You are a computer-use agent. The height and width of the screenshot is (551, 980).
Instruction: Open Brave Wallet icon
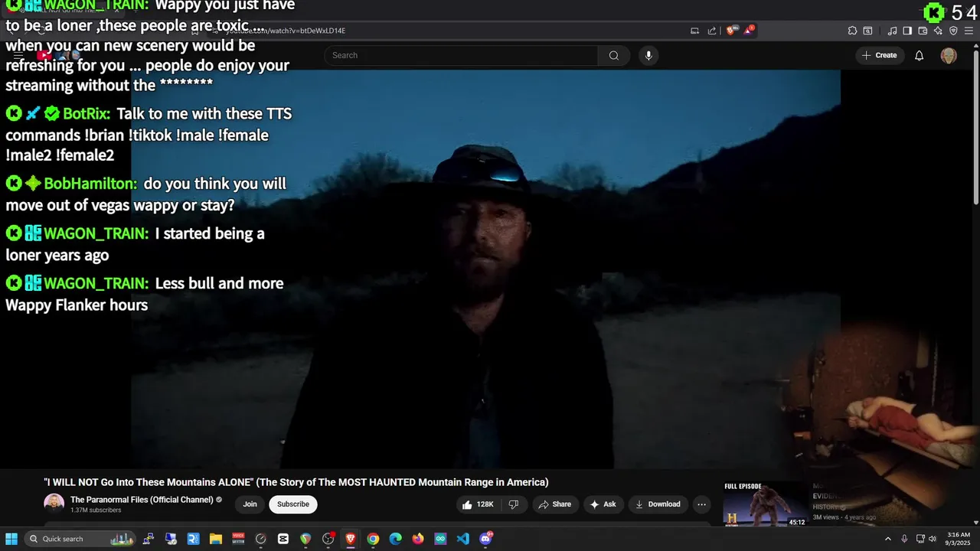click(x=923, y=31)
